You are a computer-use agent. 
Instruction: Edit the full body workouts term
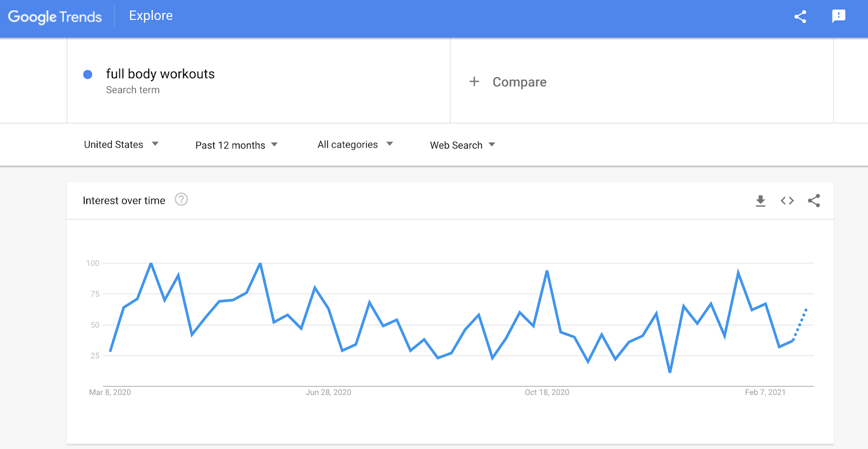point(160,74)
